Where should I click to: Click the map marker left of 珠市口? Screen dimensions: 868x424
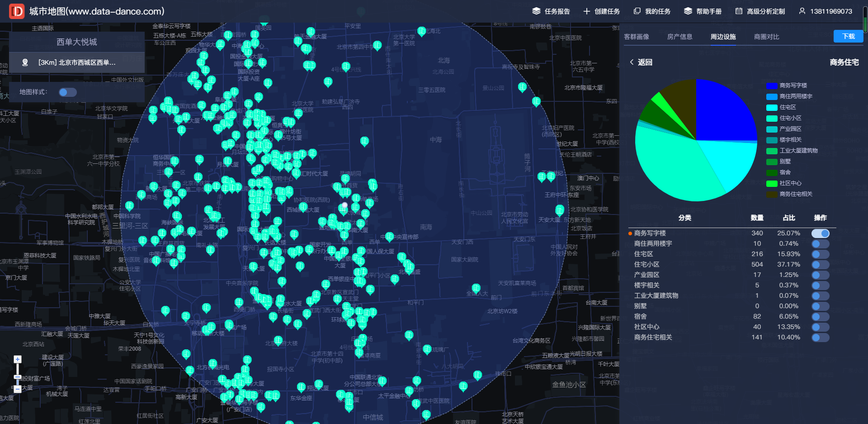click(x=477, y=375)
